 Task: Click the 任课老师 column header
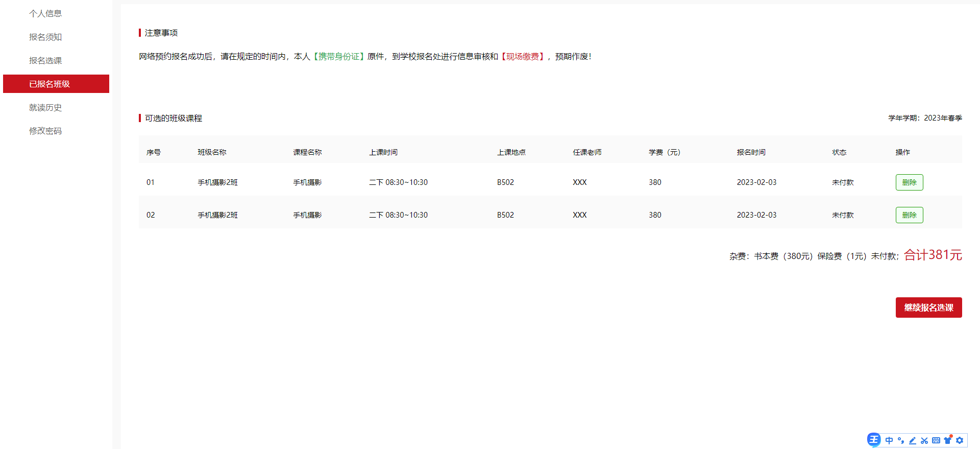pos(587,152)
